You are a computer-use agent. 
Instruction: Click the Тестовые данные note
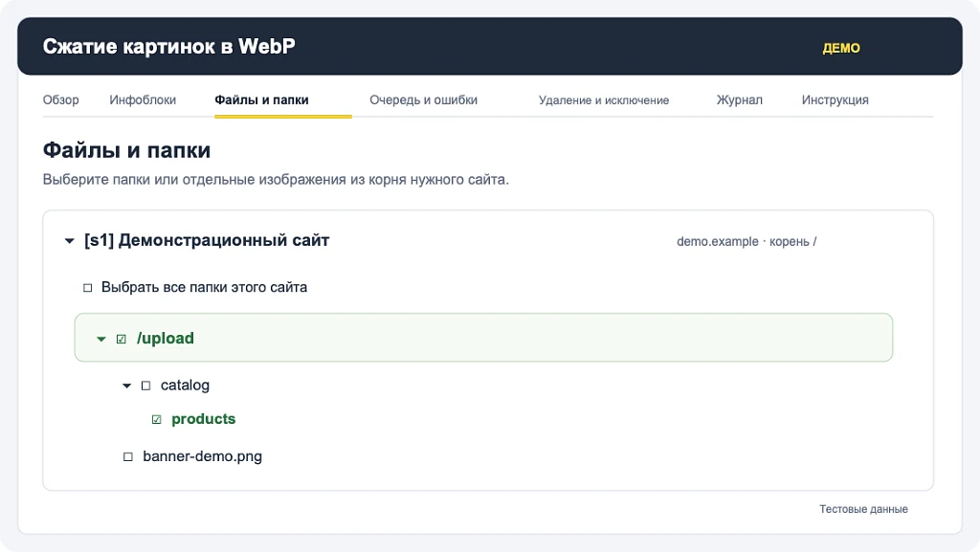tap(864, 509)
